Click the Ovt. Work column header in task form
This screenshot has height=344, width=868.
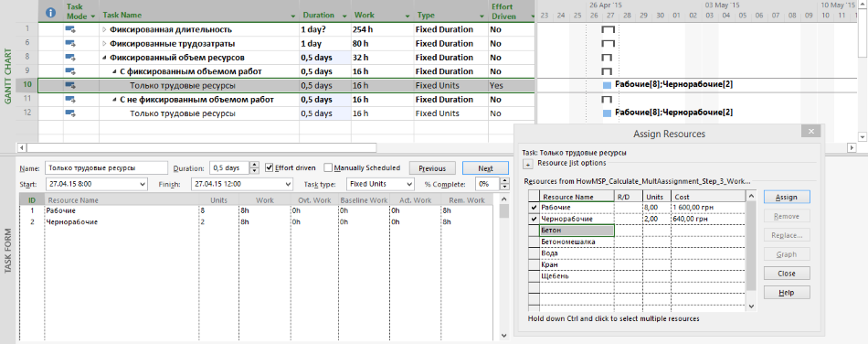tap(314, 200)
